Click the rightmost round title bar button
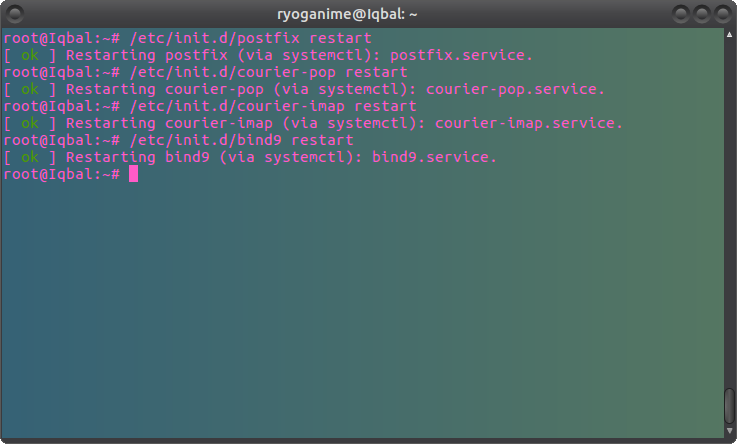The image size is (737, 444). (x=722, y=14)
